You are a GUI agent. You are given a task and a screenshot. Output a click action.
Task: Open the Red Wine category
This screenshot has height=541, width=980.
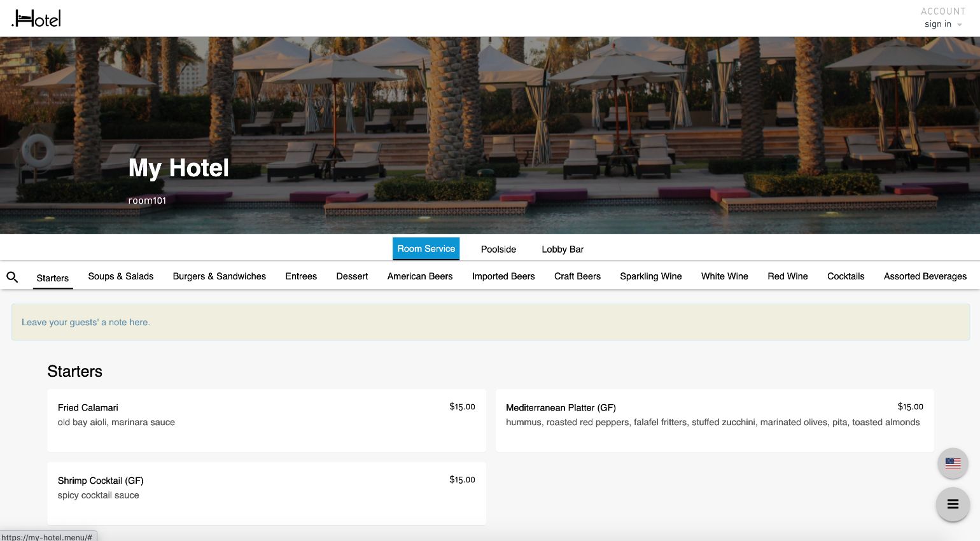[788, 276]
